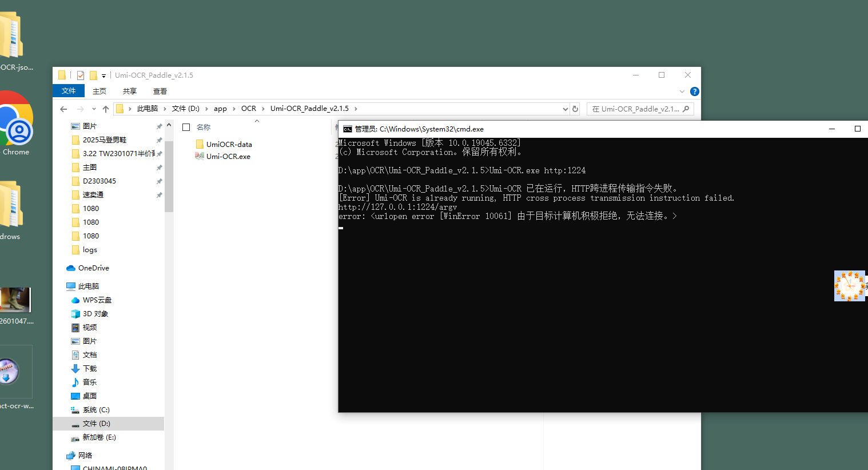
Task: Click the quick access new folder icon
Action: [x=93, y=75]
